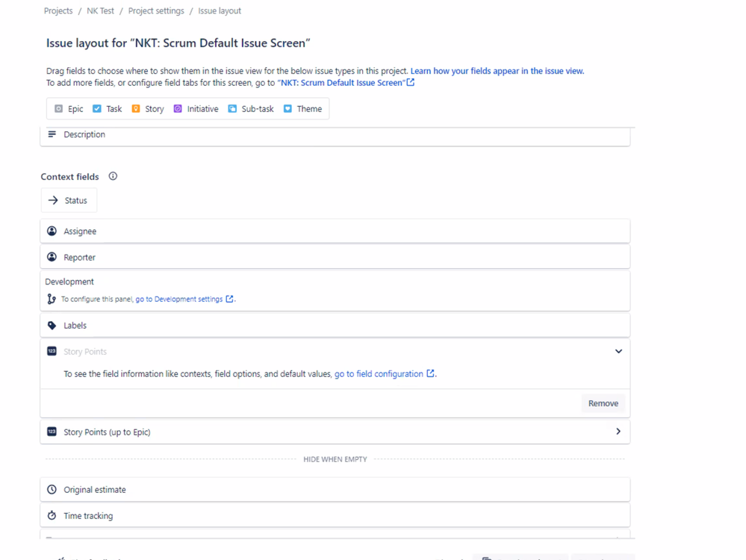
Task: Click the Development branch icon
Action: (52, 299)
